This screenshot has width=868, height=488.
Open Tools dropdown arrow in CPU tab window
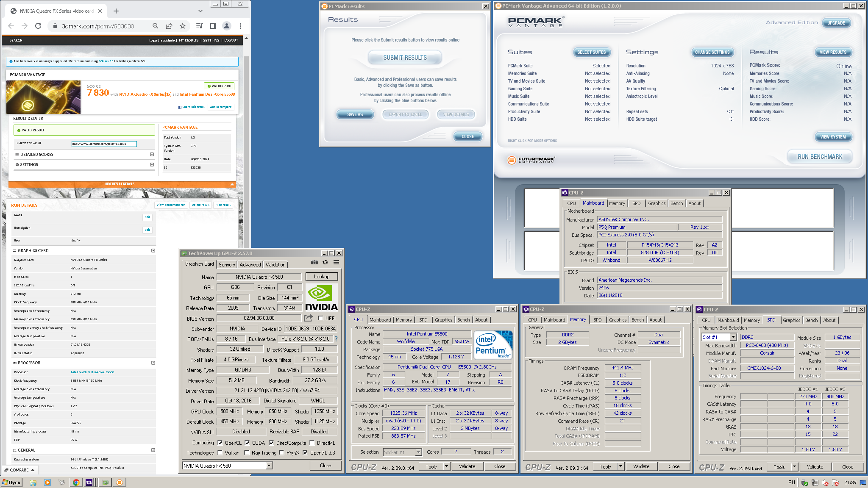pos(446,466)
